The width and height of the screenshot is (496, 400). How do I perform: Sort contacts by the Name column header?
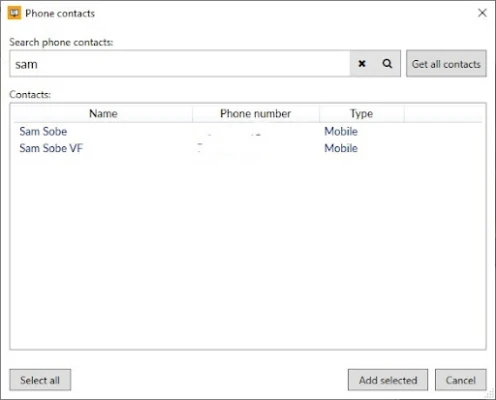(103, 114)
